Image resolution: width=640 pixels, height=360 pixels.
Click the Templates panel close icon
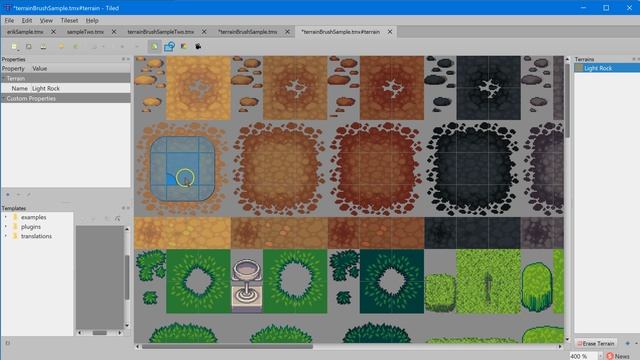click(128, 208)
